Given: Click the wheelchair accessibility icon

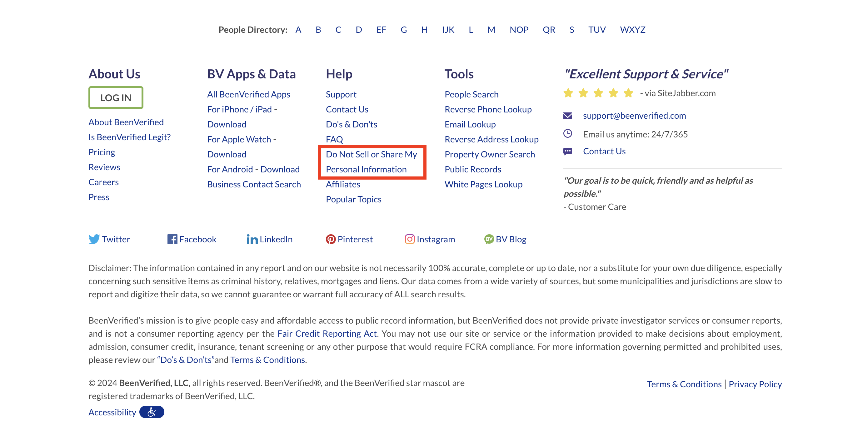Looking at the screenshot, I should [152, 412].
